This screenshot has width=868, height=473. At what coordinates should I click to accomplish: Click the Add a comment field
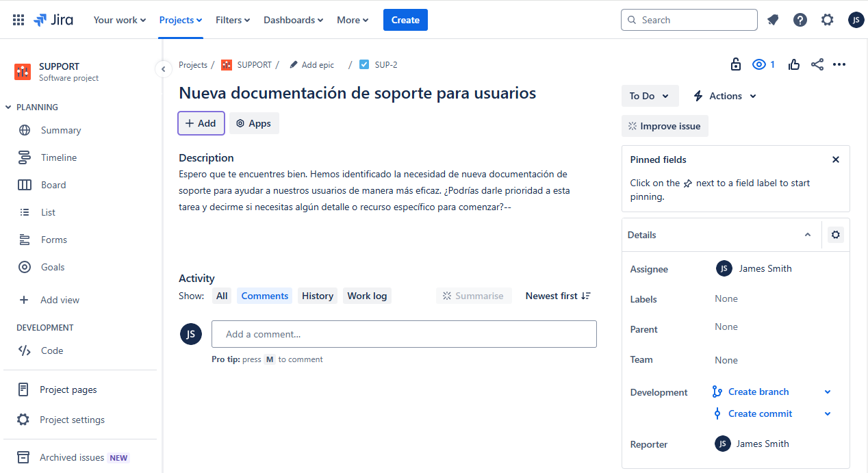[404, 334]
